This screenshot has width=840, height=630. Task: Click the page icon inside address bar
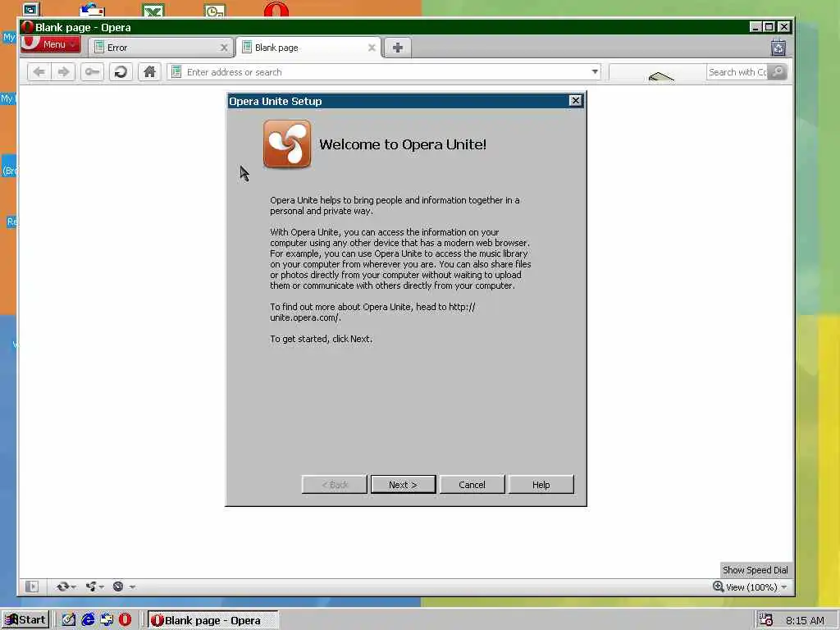177,72
